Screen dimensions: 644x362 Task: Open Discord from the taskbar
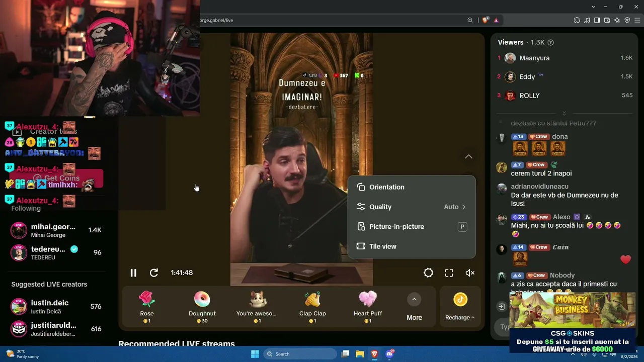(x=389, y=354)
